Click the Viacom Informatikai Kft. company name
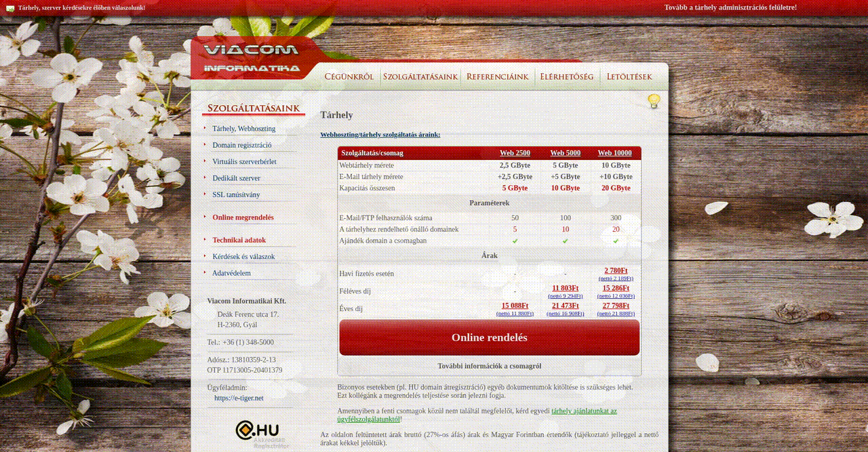 247,301
